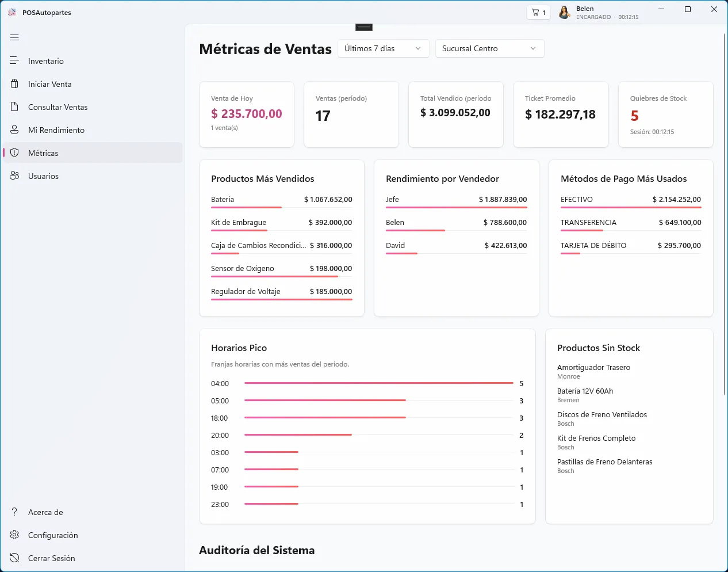728x572 pixels.
Task: Click the Auditoría del Sistema heading
Action: [x=257, y=550]
